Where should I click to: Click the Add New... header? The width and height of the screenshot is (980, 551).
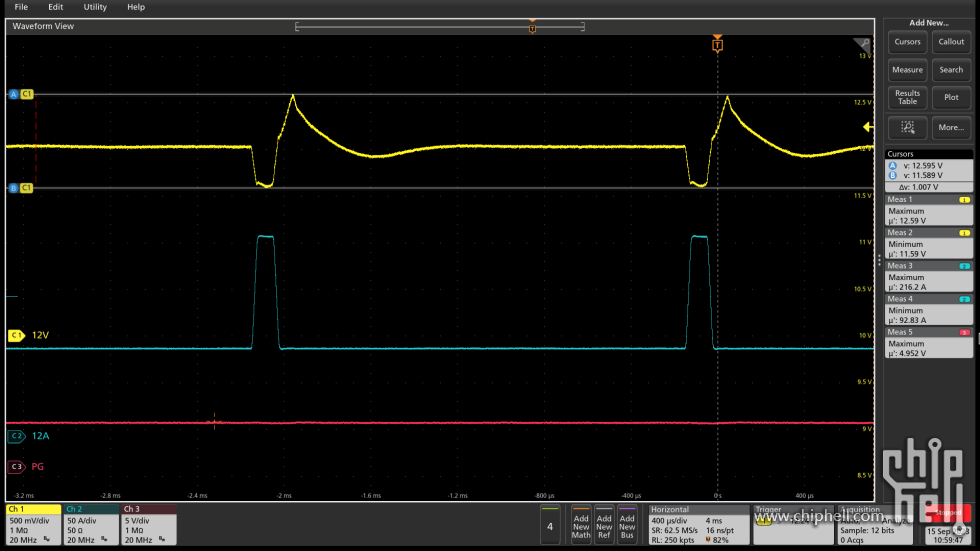(929, 22)
